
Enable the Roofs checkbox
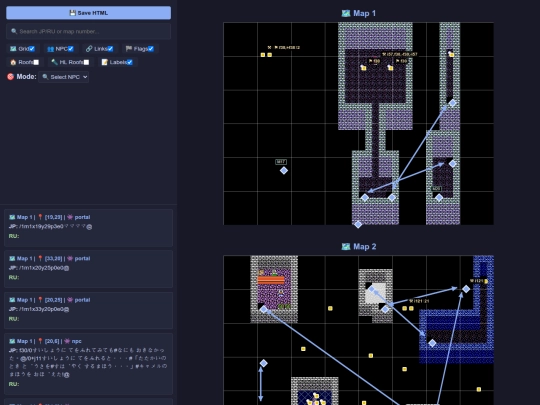coord(36,62)
